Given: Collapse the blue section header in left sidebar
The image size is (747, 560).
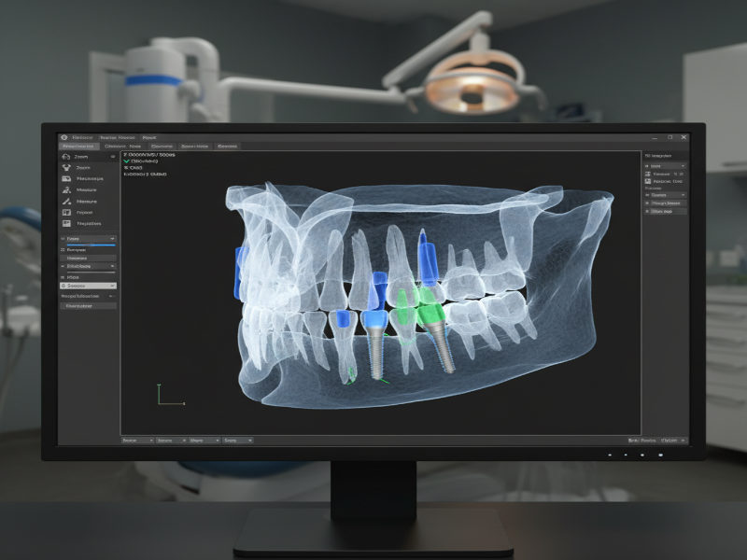Looking at the screenshot, I should pyautogui.click(x=85, y=237).
